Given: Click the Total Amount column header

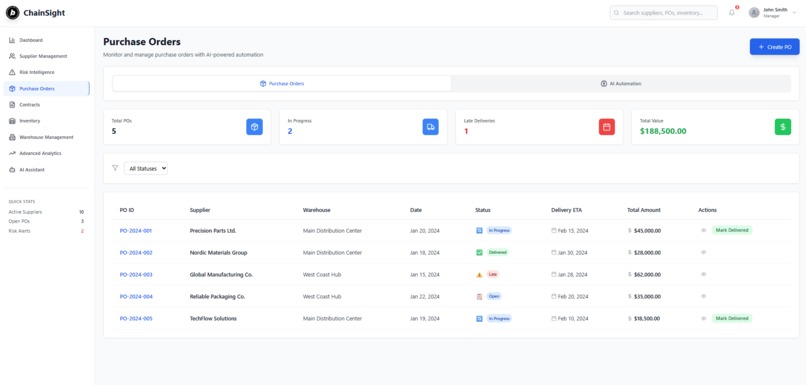Looking at the screenshot, I should (644, 210).
